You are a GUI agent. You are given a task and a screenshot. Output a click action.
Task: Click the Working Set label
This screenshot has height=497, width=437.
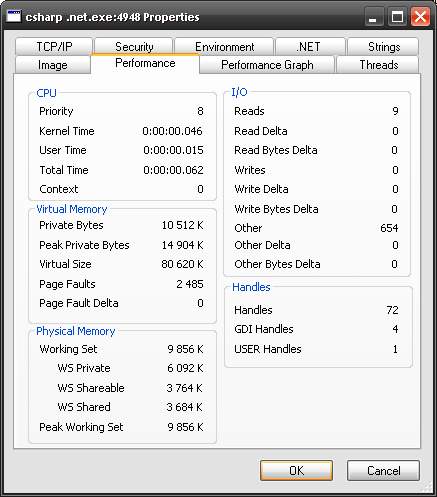tap(68, 349)
